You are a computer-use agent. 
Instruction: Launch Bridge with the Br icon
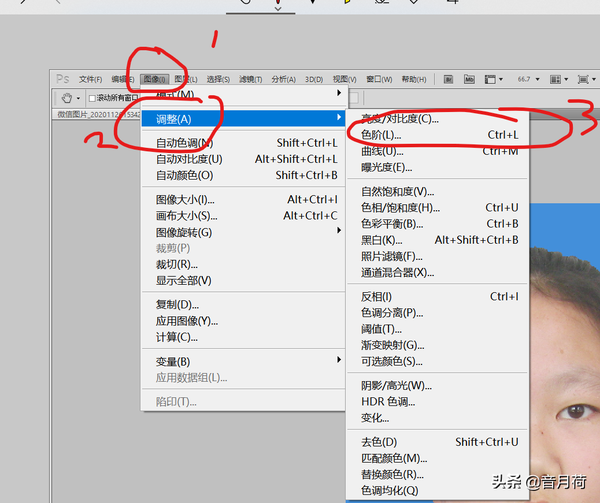coord(448,79)
